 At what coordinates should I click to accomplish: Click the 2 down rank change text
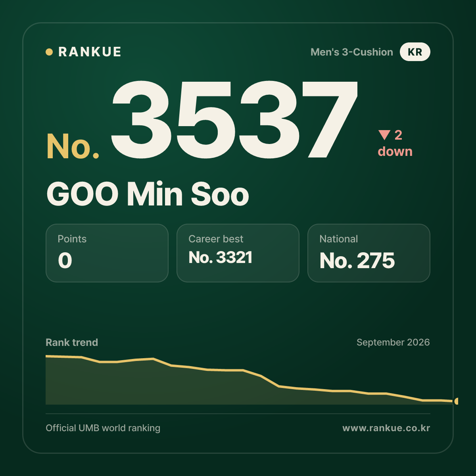(395, 143)
